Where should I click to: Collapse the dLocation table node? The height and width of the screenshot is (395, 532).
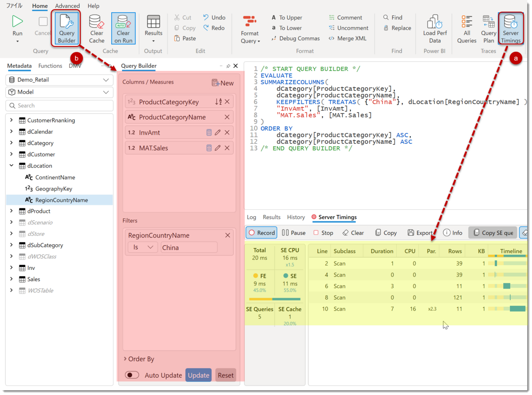click(x=12, y=166)
